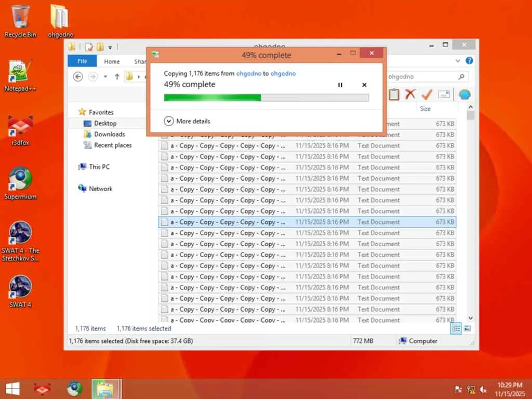
Task: Go forward using Explorer's forward arrow
Action: pos(92,77)
